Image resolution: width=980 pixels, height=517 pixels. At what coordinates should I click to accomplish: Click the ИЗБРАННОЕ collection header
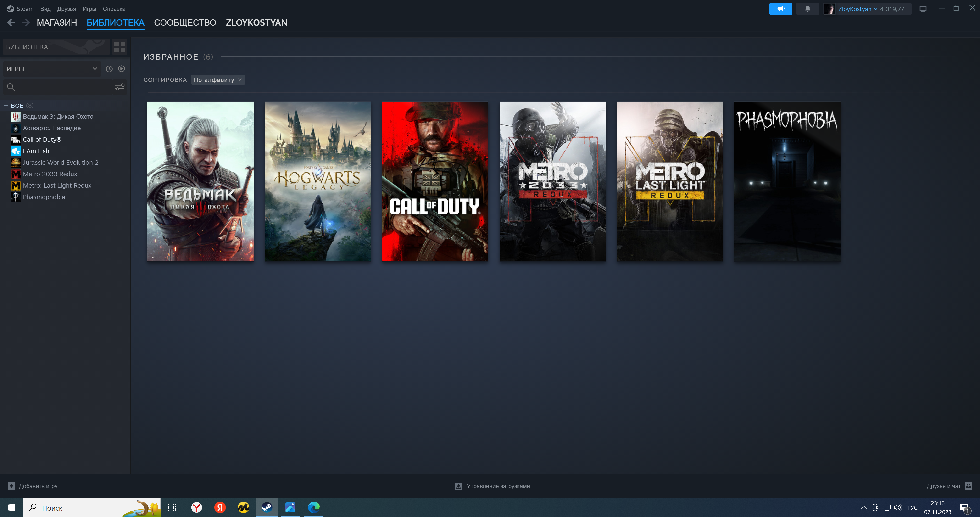coord(171,57)
